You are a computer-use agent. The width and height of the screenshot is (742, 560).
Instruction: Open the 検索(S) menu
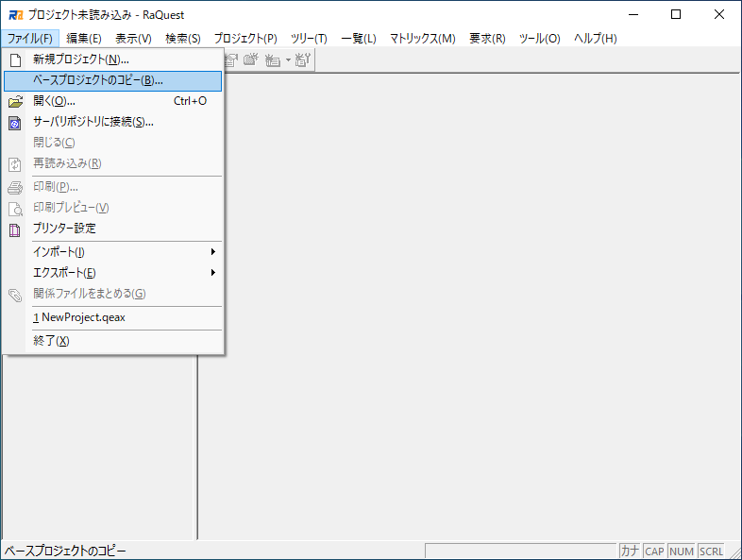(x=182, y=39)
